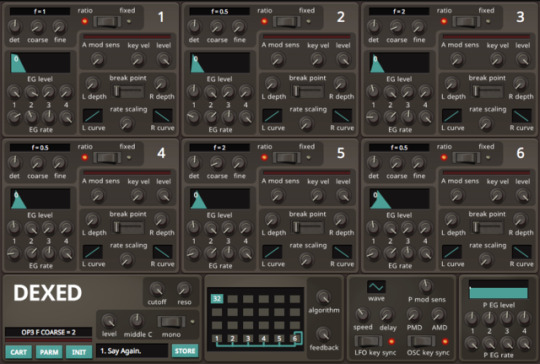This screenshot has height=364, width=540.
Task: Click operator 5 break point slider
Action: 308,228
